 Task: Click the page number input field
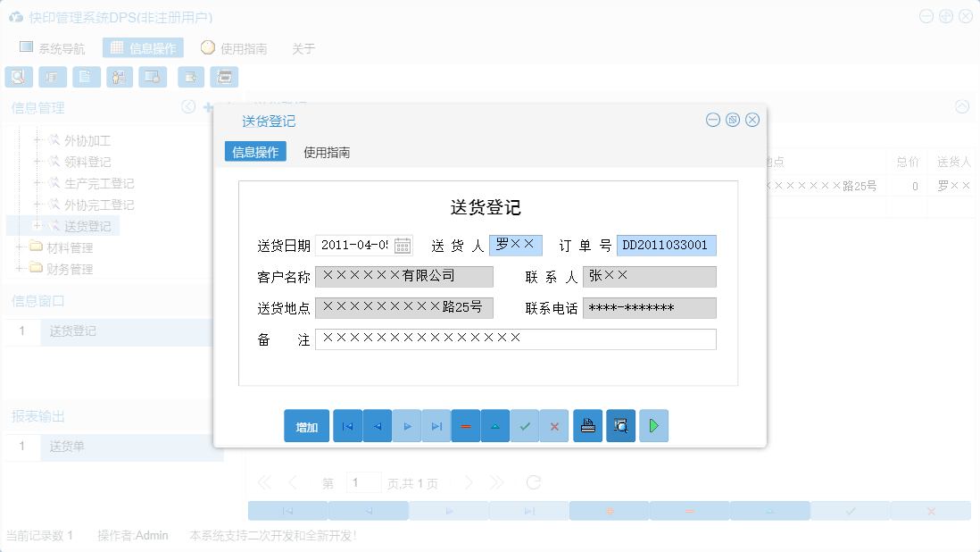(364, 481)
